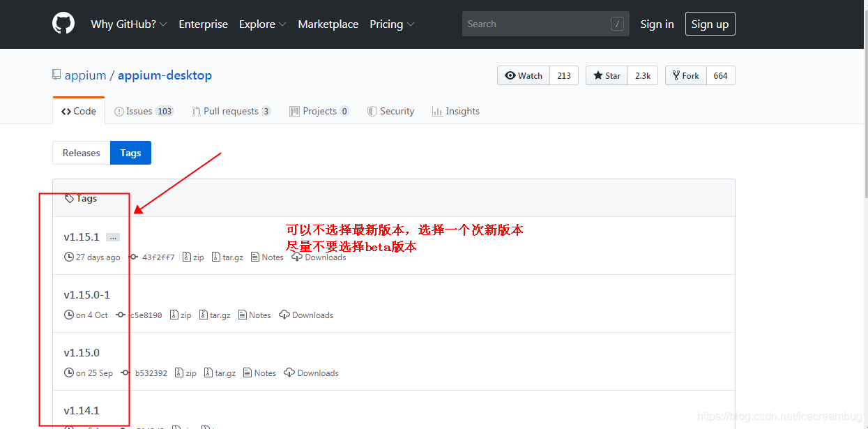The height and width of the screenshot is (429, 868).
Task: Switch to the Issues tab
Action: (144, 111)
